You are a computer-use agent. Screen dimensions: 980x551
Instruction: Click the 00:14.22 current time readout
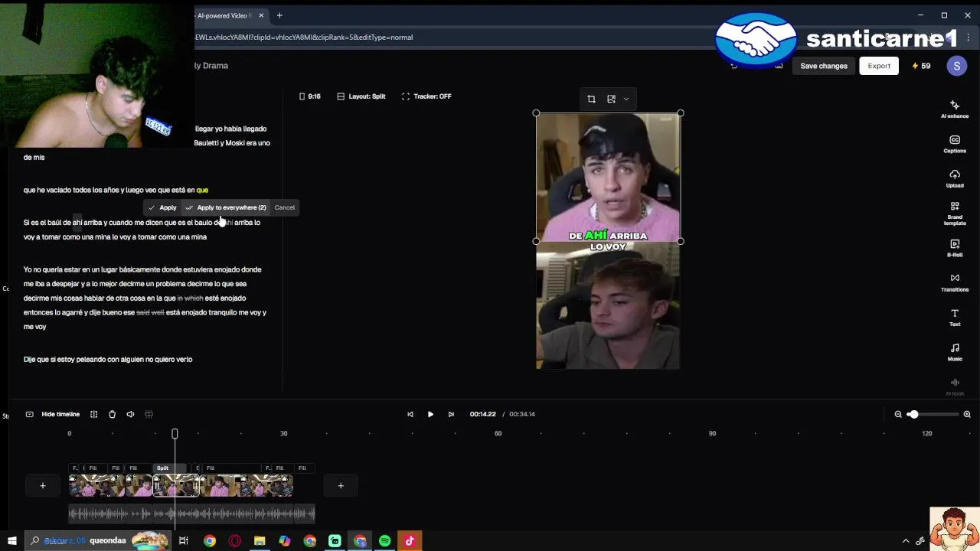482,414
